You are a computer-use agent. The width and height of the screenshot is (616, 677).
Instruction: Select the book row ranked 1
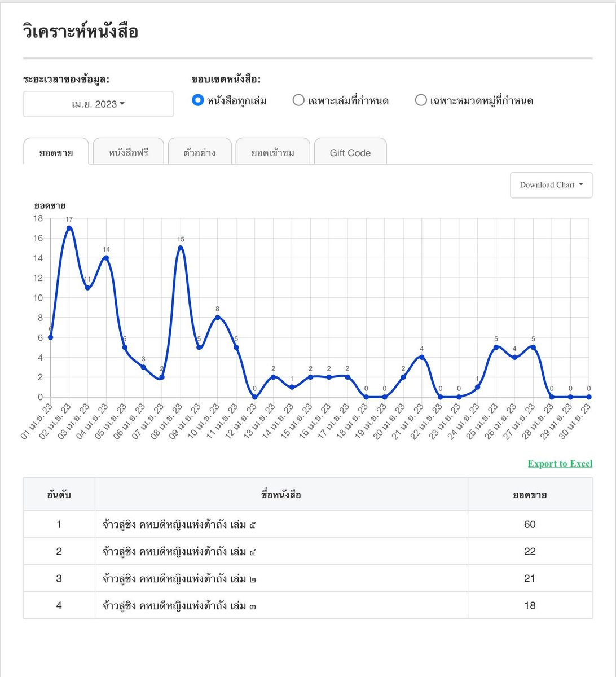click(308, 525)
